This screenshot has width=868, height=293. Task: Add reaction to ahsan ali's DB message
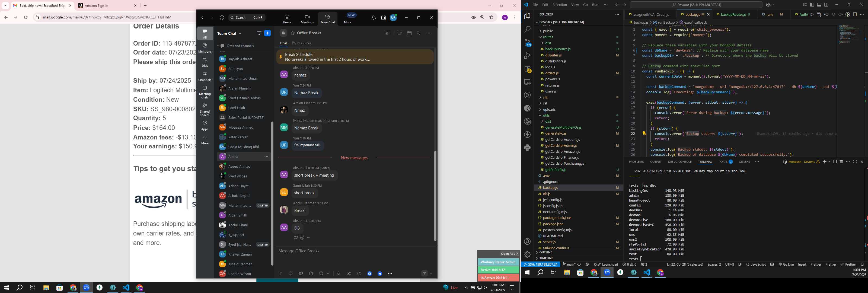tap(302, 238)
